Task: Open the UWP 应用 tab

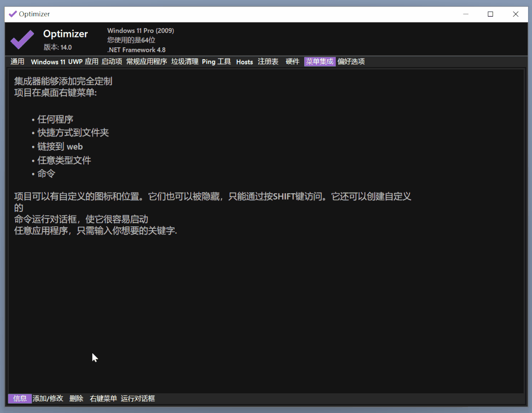Action: pyautogui.click(x=83, y=62)
